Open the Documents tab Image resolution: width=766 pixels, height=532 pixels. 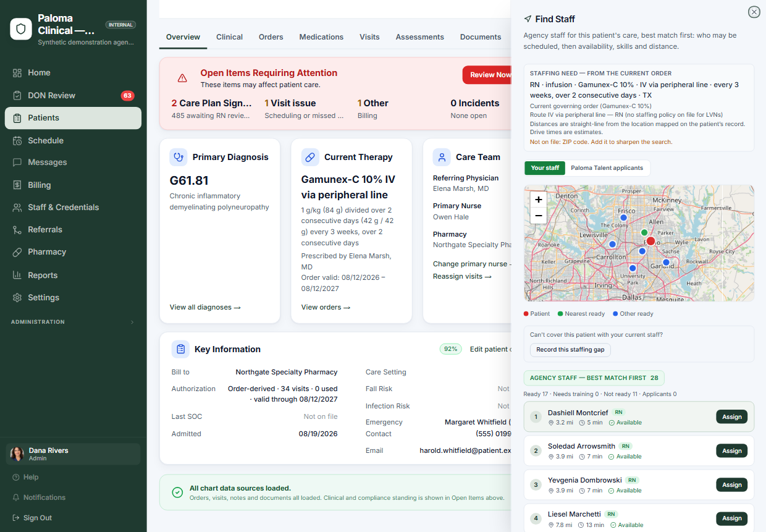coord(481,37)
